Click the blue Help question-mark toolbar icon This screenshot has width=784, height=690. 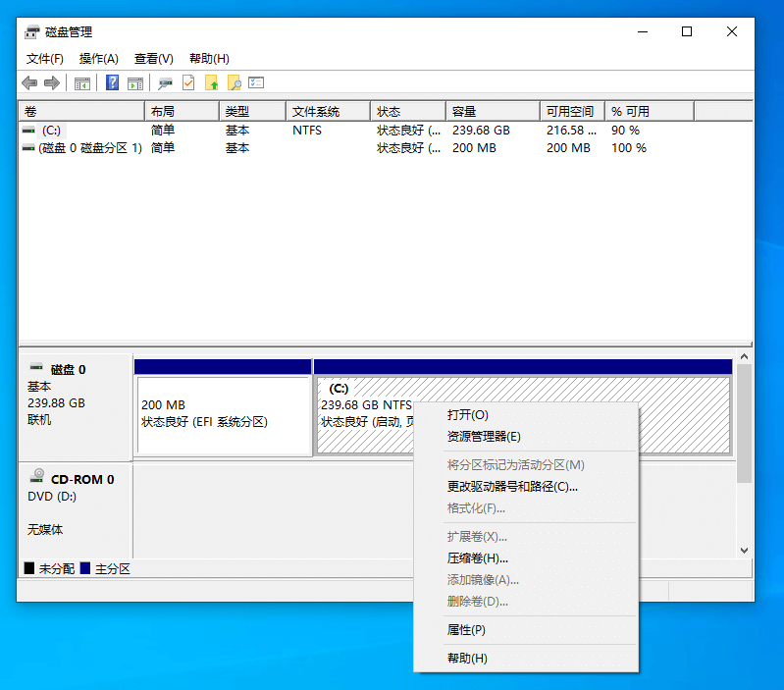click(x=113, y=82)
